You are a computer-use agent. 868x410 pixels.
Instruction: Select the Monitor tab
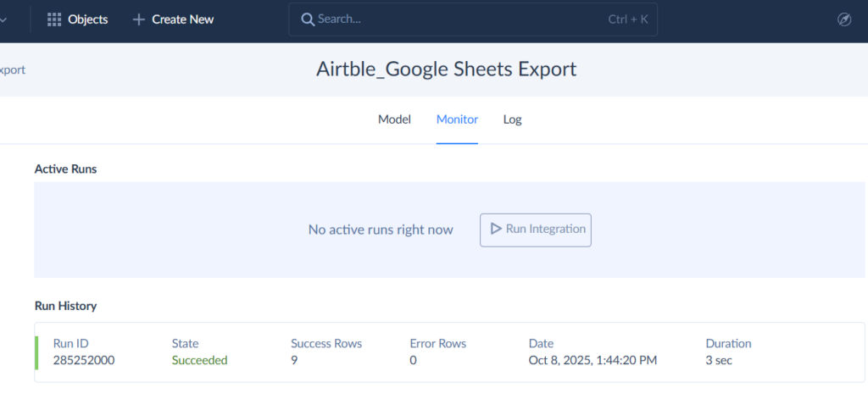[457, 119]
